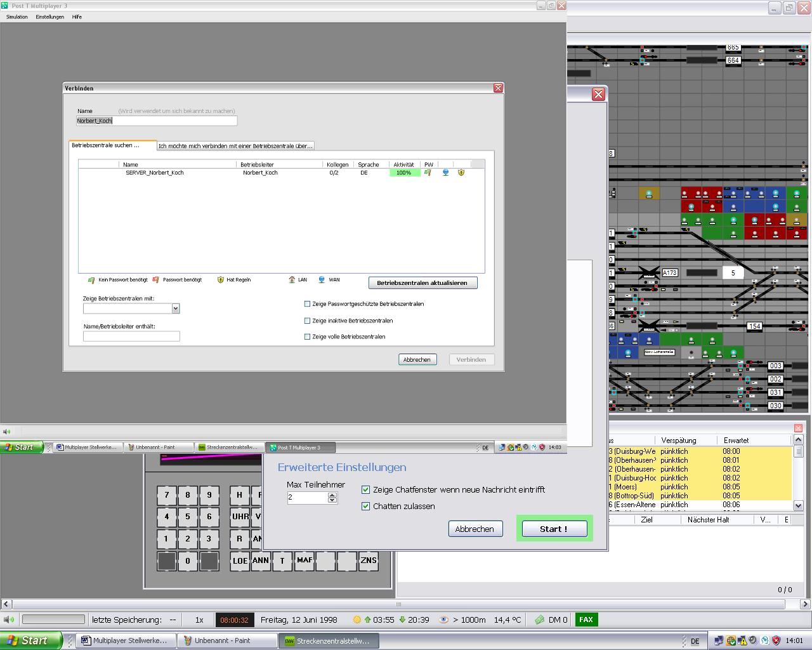Click the 100% Aktivität bar of server
The width and height of the screenshot is (812, 650).
pyautogui.click(x=404, y=173)
